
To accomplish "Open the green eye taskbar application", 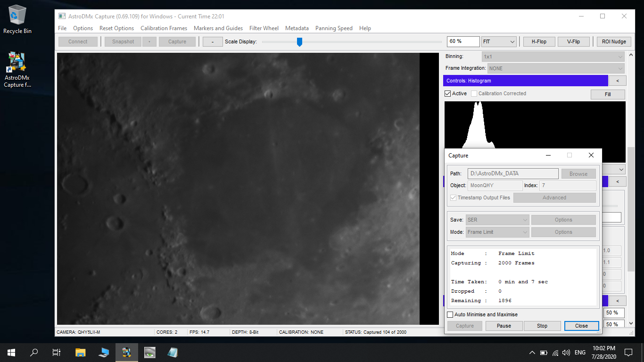I will tap(149, 352).
